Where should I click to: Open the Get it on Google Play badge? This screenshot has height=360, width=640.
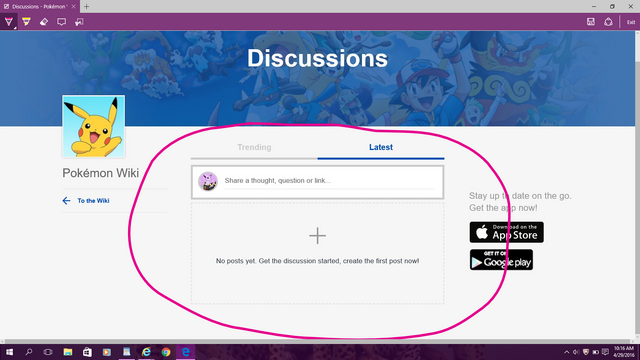click(501, 260)
